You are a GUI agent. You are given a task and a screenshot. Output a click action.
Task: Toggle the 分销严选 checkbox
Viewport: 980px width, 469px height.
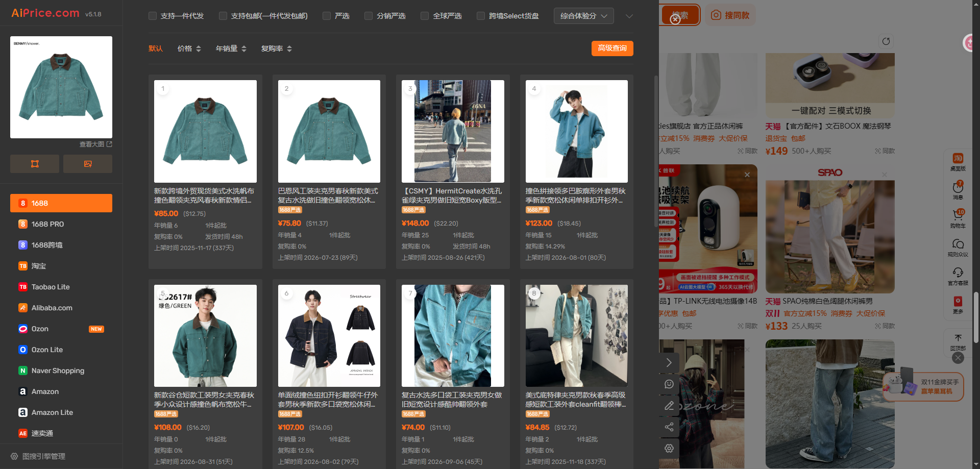coord(369,16)
